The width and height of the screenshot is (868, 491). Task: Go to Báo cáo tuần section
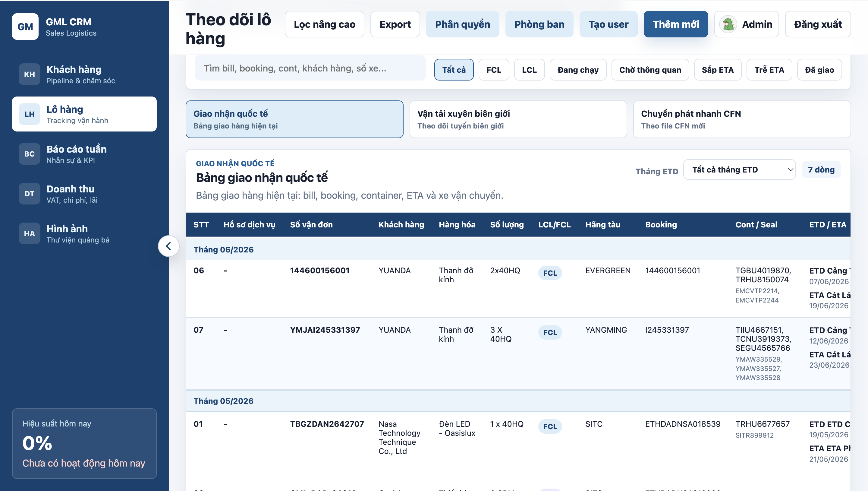[x=84, y=154]
